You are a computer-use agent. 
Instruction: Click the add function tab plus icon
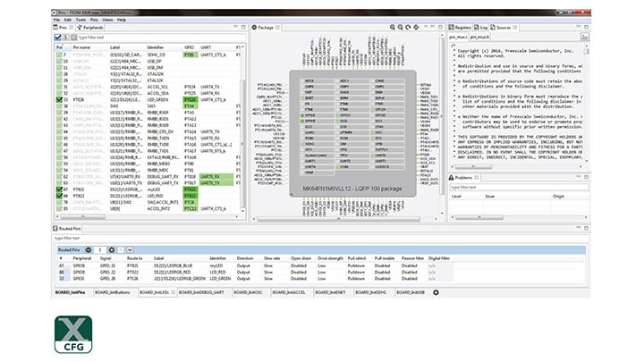tap(436, 292)
